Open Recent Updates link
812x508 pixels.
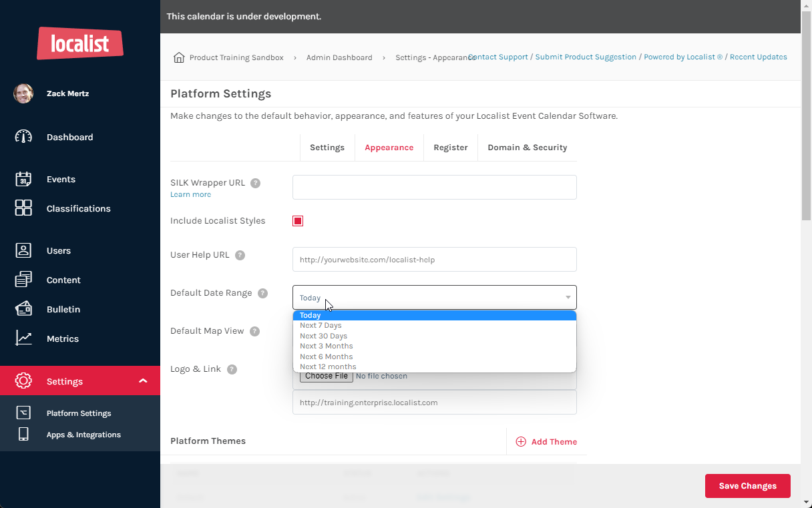pos(759,57)
